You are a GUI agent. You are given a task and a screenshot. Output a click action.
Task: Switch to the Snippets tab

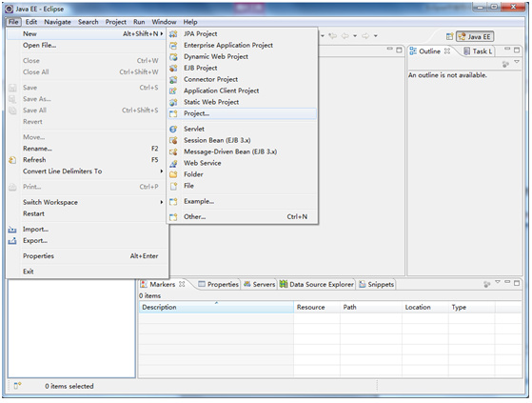[377, 285]
